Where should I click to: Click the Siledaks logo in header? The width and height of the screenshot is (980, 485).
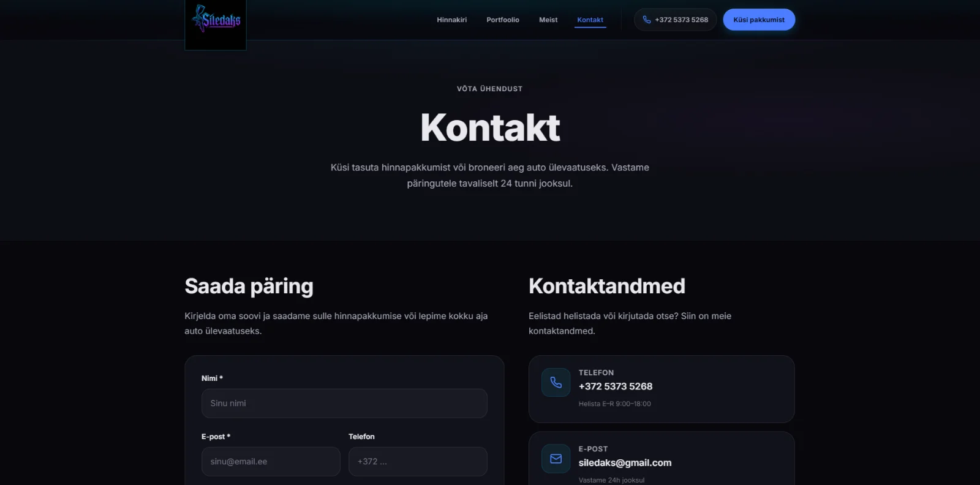click(x=216, y=23)
